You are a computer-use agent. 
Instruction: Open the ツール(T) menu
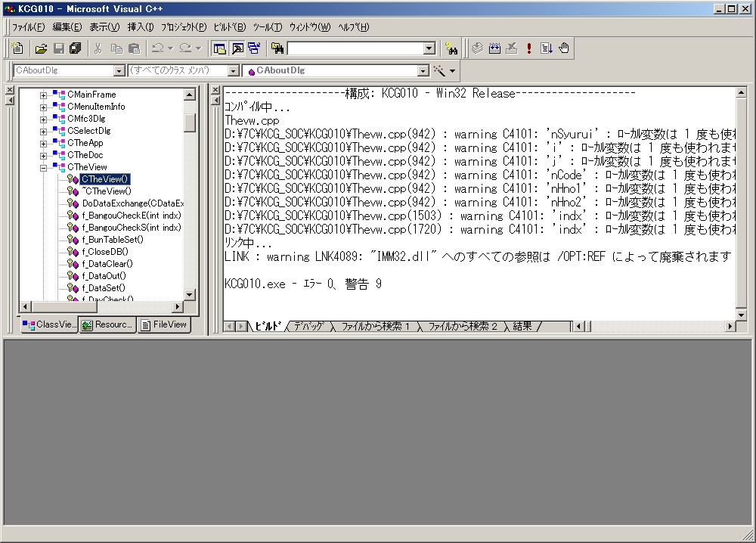[x=268, y=27]
